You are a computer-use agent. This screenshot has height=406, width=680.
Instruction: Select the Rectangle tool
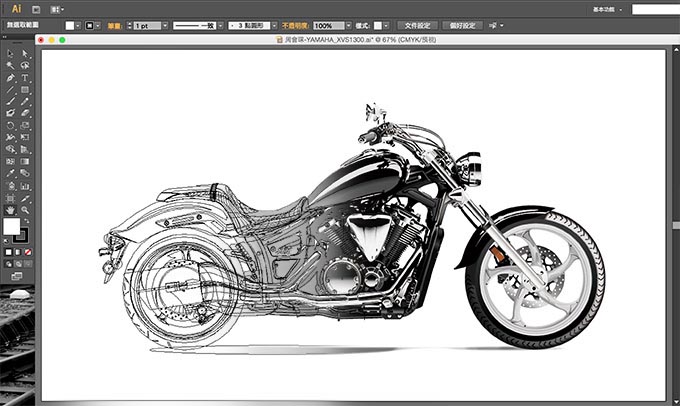click(25, 90)
